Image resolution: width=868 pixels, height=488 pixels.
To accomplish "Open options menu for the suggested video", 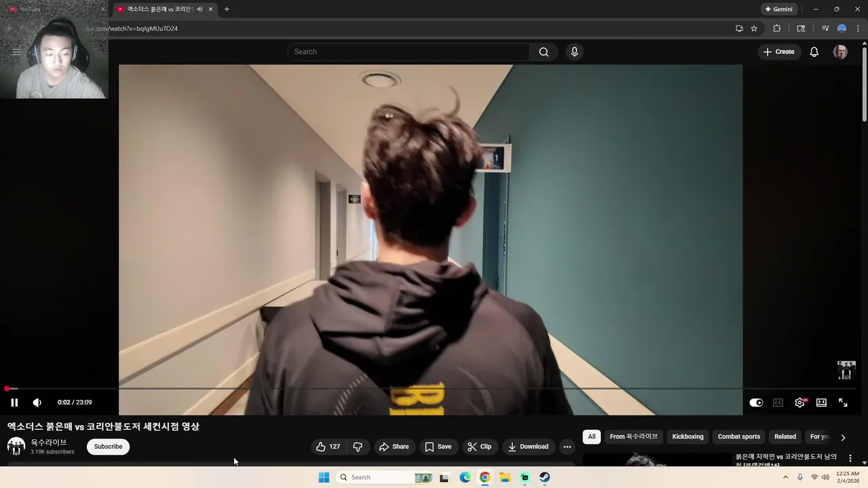I will click(x=850, y=459).
